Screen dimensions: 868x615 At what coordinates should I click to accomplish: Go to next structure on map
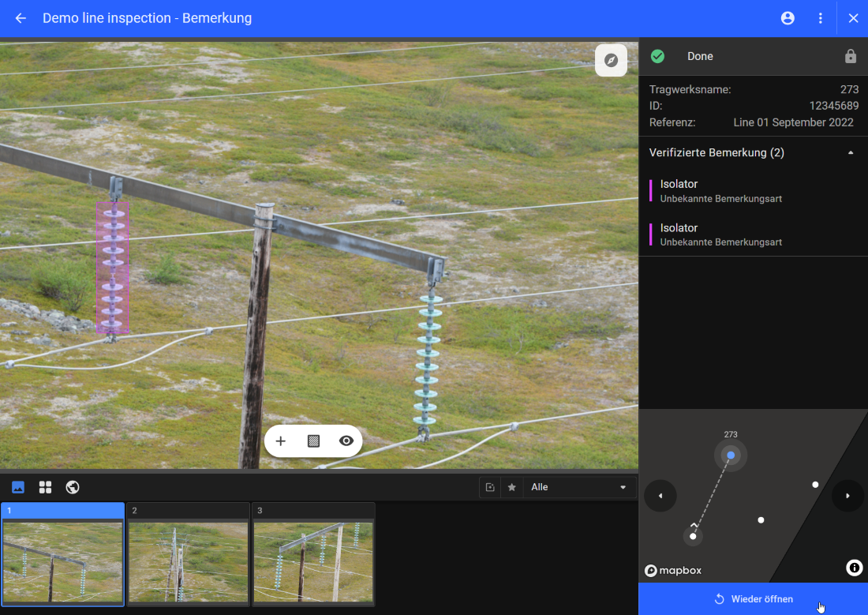point(847,496)
